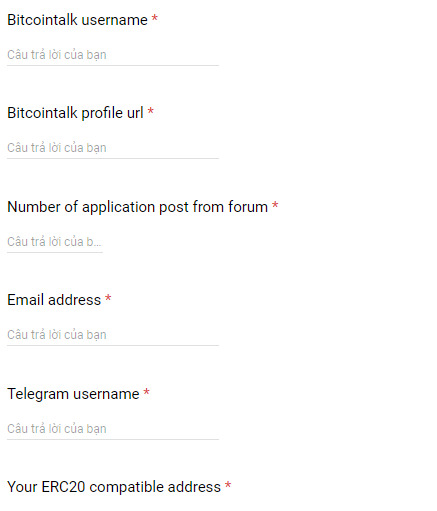Viewport: 437px width, 511px height.
Task: Click 'Number of application post from forum' label
Action: coord(138,207)
